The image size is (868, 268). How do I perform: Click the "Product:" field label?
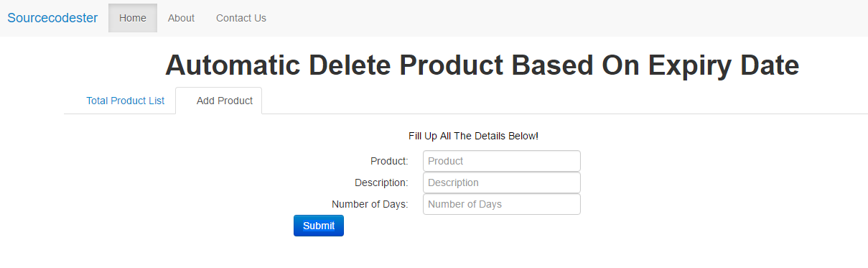[389, 161]
